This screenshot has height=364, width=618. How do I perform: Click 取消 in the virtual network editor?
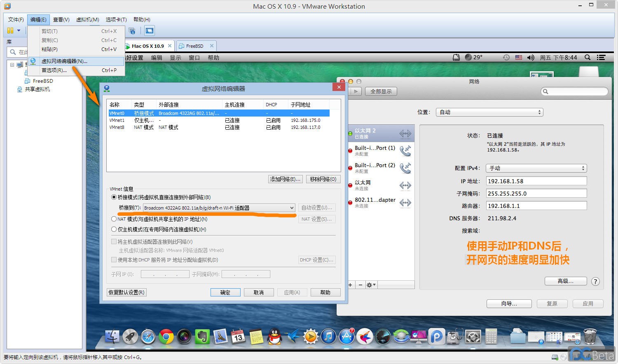tap(259, 292)
